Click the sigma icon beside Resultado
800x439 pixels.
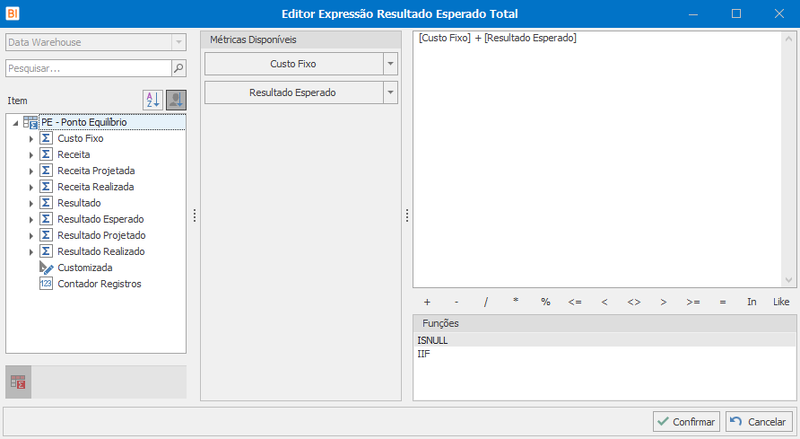(46, 203)
